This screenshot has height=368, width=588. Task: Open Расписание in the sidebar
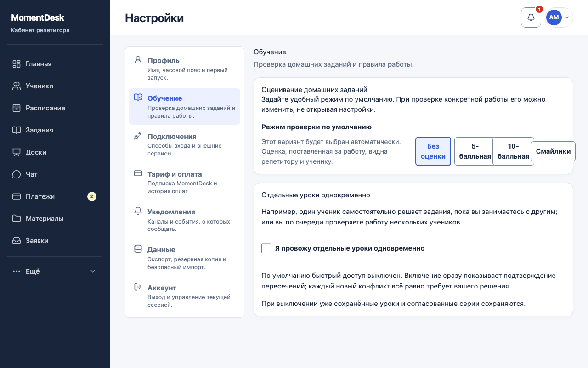click(55, 108)
